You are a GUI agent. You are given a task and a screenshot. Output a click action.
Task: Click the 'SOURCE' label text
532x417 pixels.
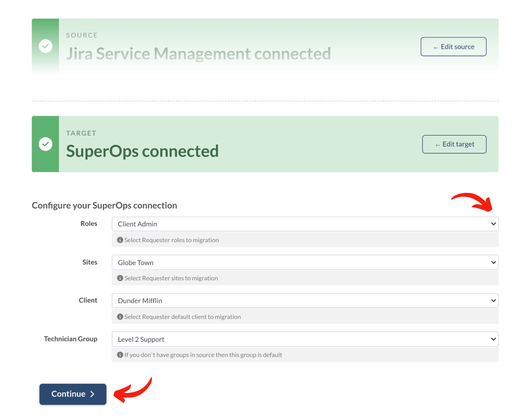click(x=82, y=35)
